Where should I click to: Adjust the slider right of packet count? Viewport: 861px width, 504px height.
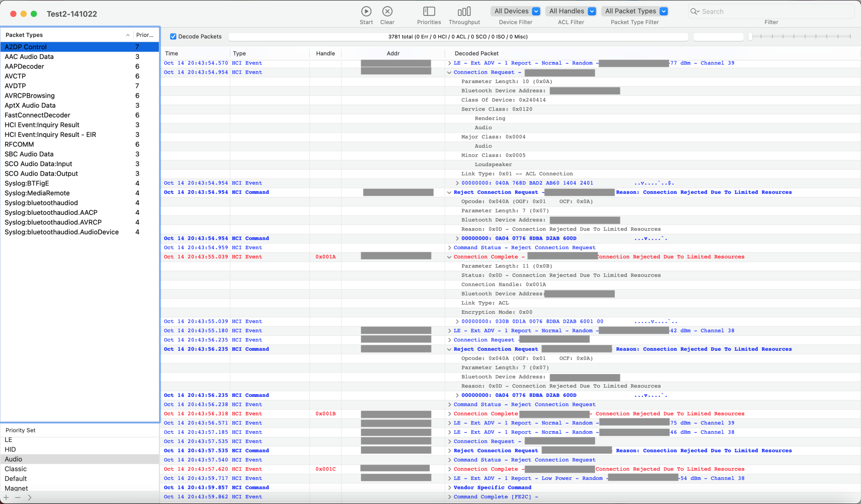(x=750, y=37)
